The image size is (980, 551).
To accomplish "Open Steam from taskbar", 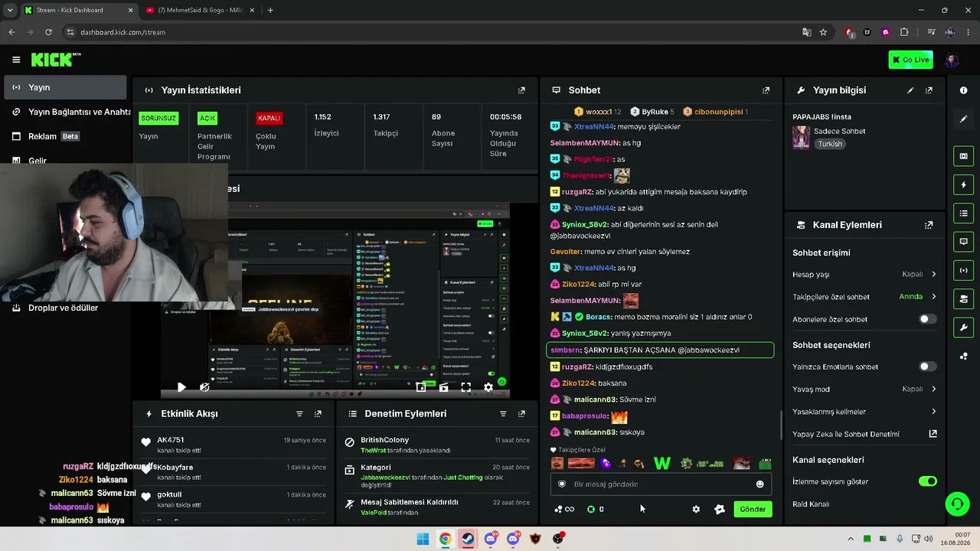I will [x=468, y=539].
